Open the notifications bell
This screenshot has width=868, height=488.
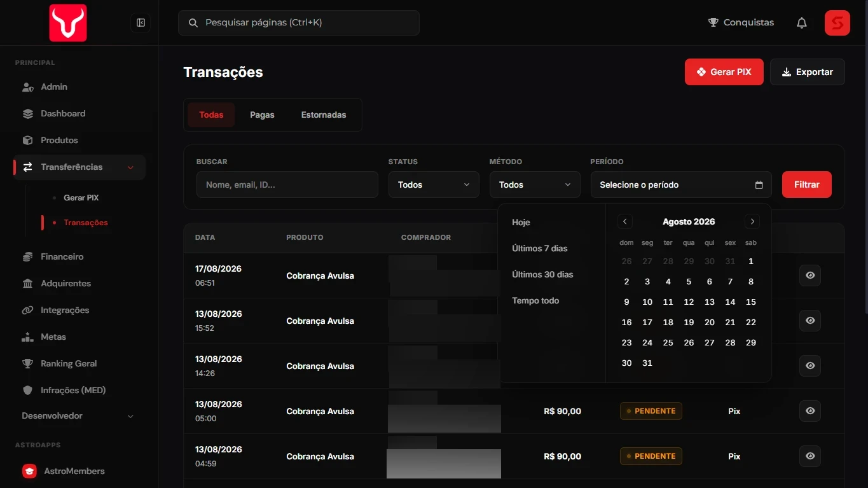(x=802, y=23)
